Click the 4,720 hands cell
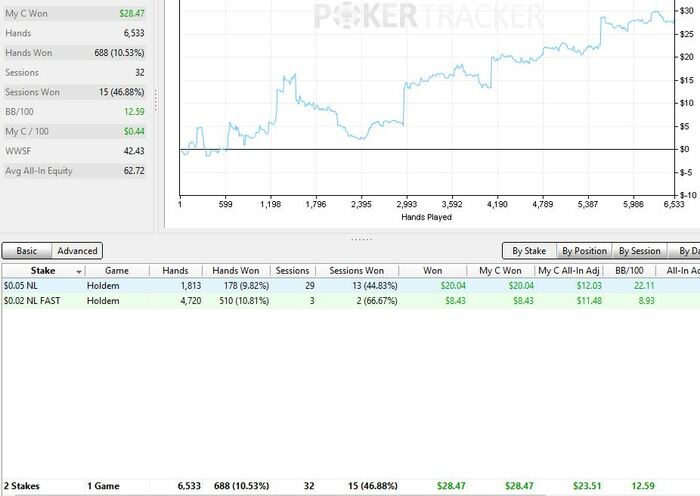 (191, 301)
